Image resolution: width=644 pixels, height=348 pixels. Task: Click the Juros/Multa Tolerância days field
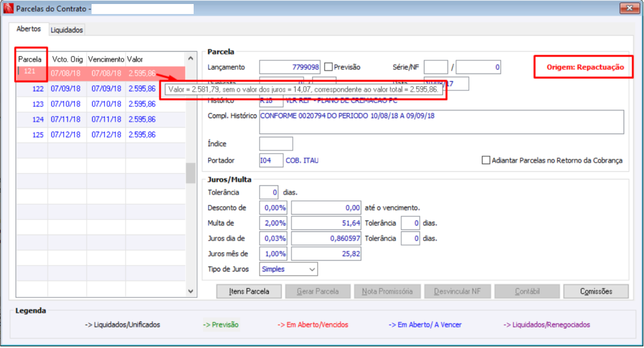tap(269, 192)
